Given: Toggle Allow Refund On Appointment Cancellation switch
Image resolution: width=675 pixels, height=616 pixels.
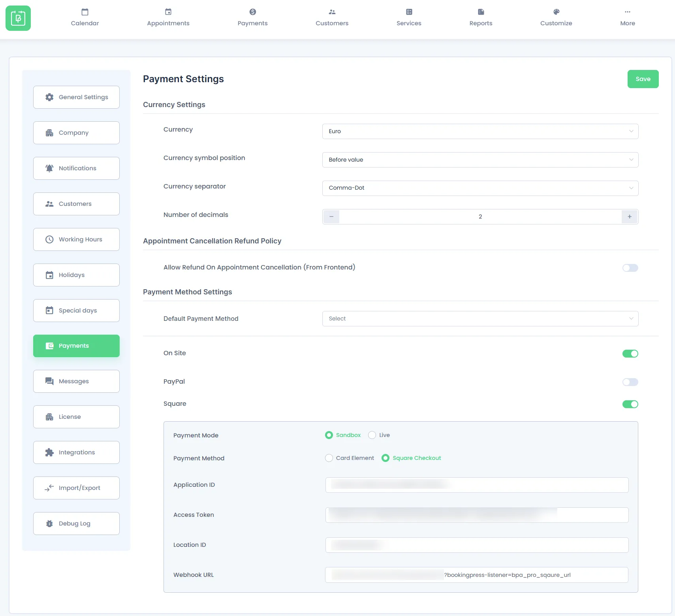Looking at the screenshot, I should click(630, 268).
